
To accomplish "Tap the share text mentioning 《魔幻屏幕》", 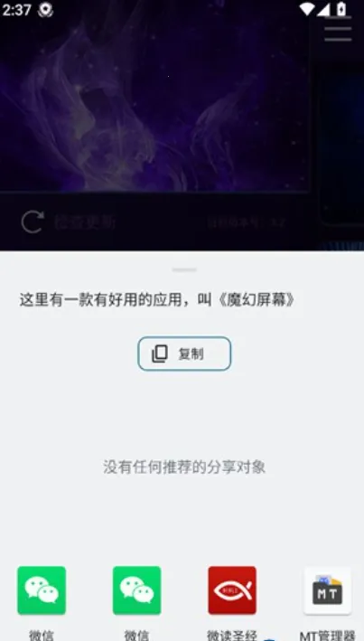I will pyautogui.click(x=158, y=300).
